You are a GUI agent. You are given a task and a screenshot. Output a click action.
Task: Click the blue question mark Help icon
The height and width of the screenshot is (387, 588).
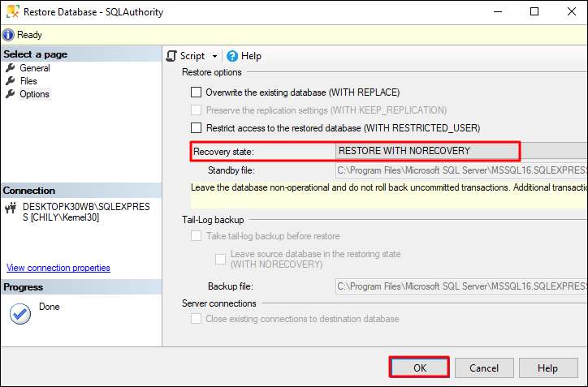click(x=232, y=56)
